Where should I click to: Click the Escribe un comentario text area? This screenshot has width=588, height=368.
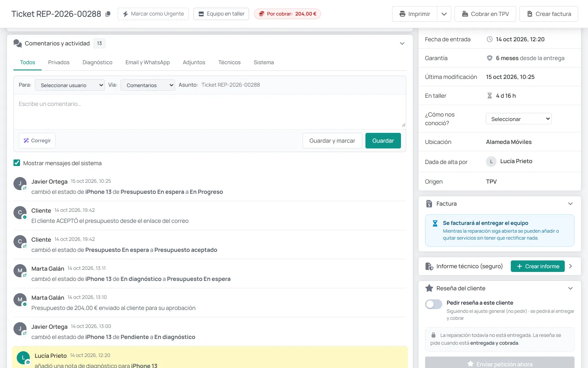click(x=210, y=112)
